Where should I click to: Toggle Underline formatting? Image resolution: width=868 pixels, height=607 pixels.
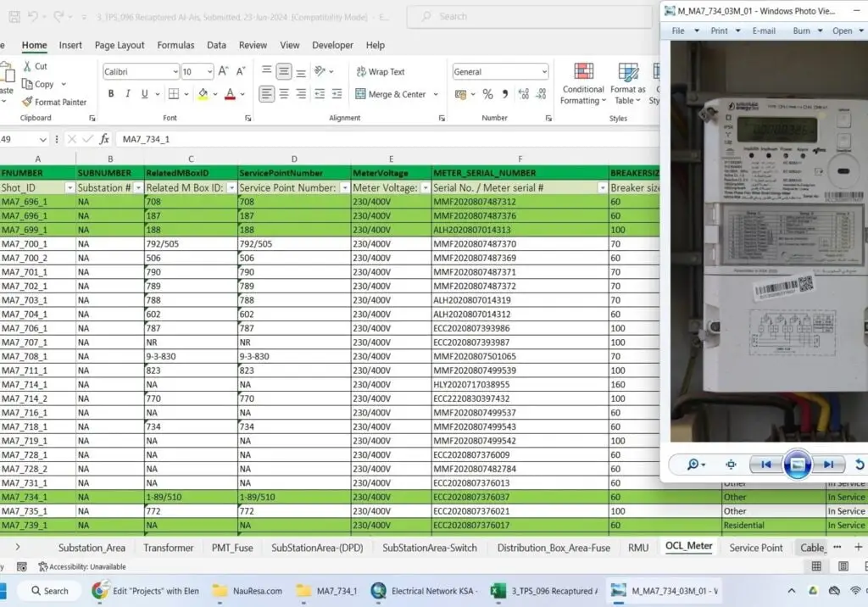click(x=145, y=94)
